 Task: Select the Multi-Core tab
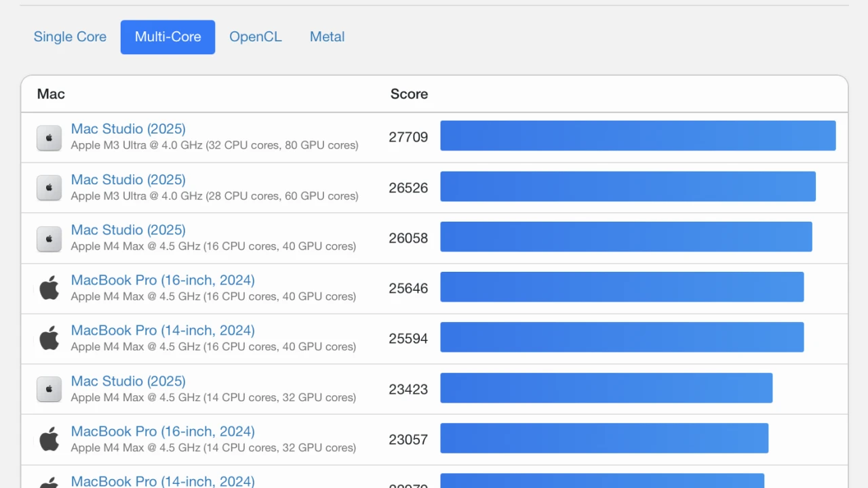pyautogui.click(x=167, y=37)
